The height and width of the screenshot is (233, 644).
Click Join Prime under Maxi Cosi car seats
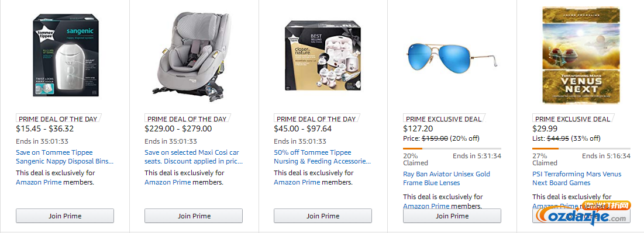pyautogui.click(x=194, y=215)
